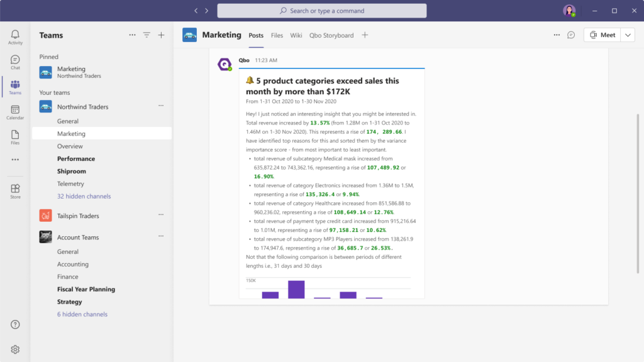Open the channel conversation icon beside Meet

click(571, 35)
